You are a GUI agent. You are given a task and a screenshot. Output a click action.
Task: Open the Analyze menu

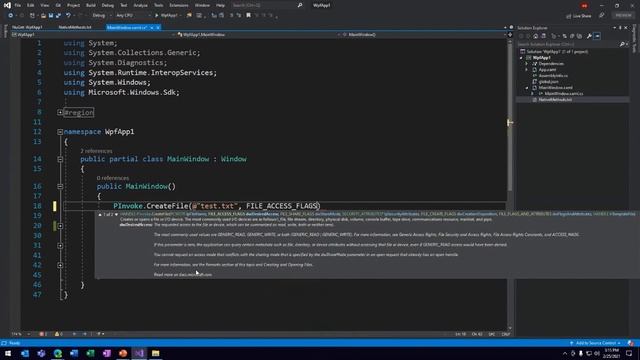click(x=140, y=5)
